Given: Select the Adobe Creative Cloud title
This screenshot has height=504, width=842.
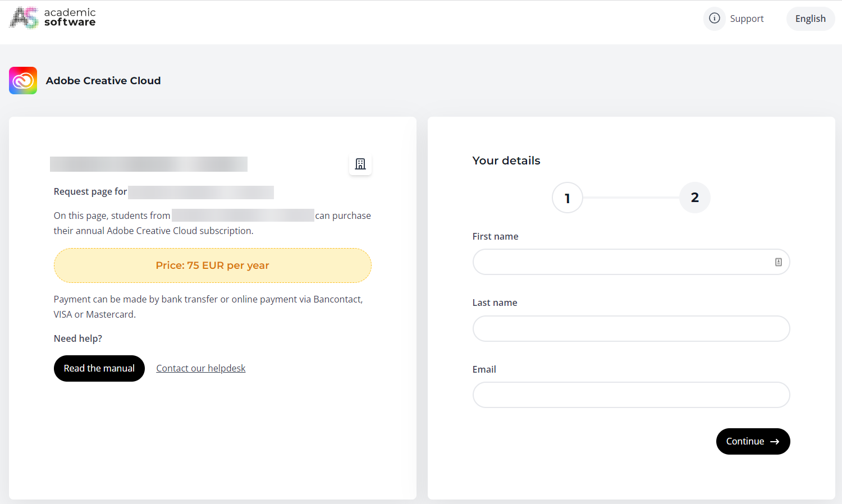Looking at the screenshot, I should coord(103,81).
